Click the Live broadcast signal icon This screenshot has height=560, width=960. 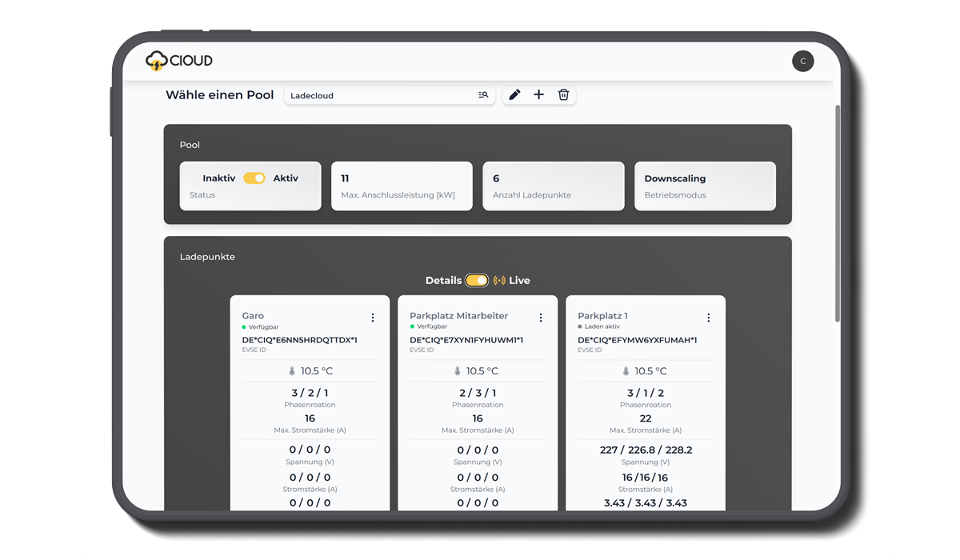[499, 281]
